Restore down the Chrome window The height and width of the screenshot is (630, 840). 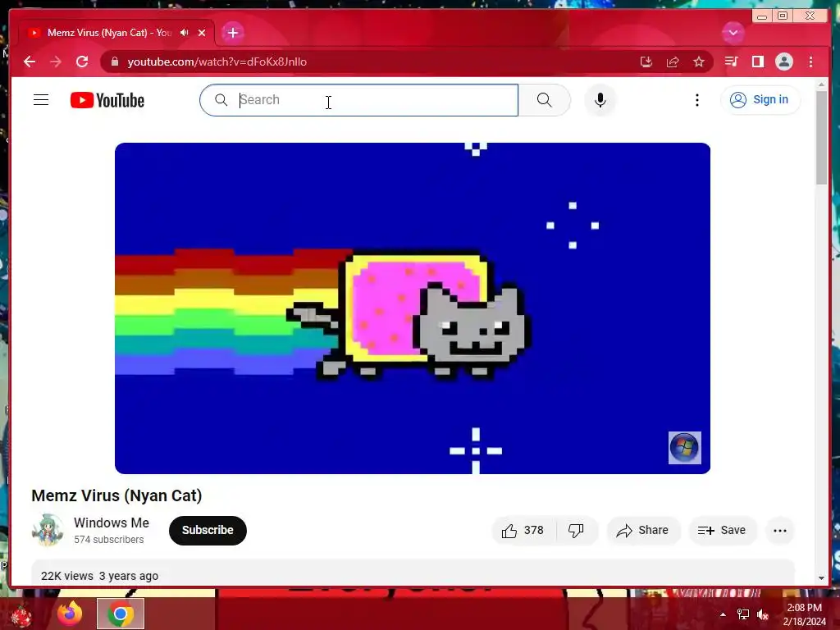[x=783, y=16]
